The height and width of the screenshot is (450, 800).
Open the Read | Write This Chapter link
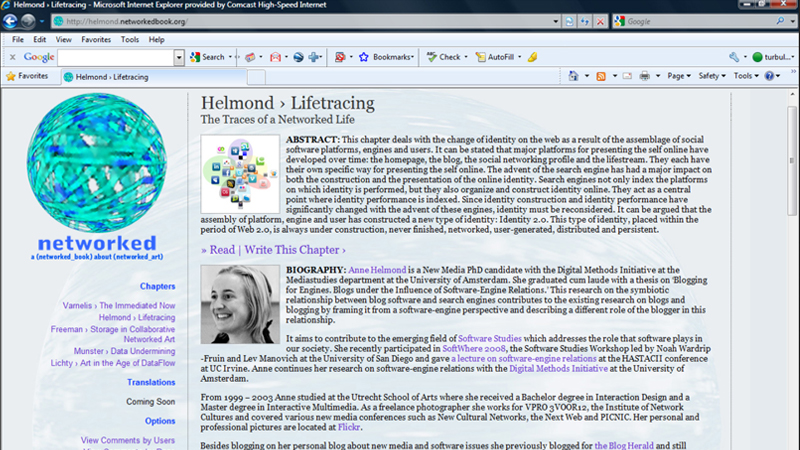[x=273, y=250]
